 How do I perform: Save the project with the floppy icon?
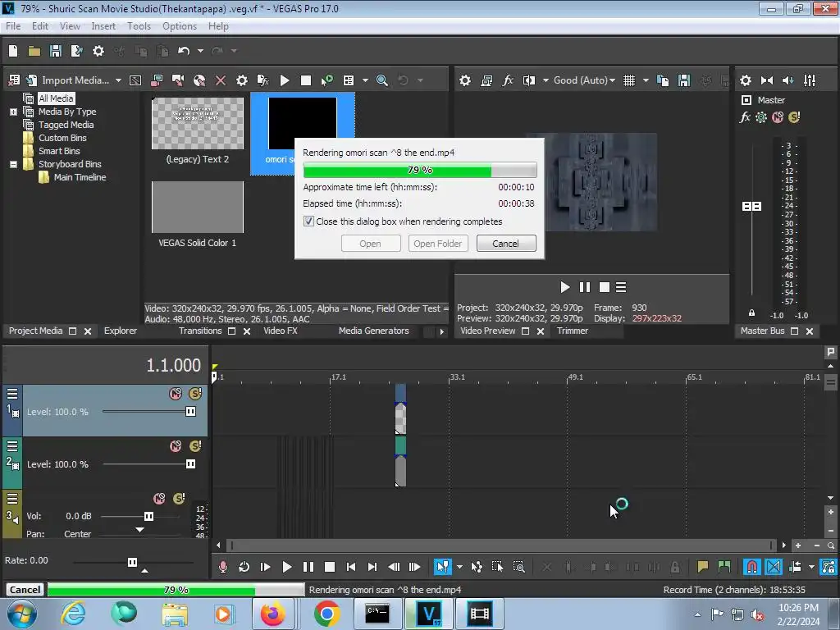pos(55,51)
